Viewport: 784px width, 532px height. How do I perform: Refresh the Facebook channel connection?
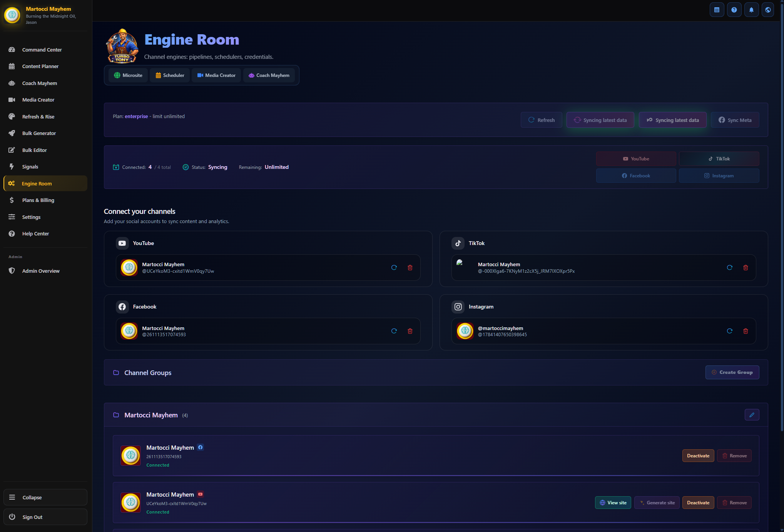(x=394, y=331)
